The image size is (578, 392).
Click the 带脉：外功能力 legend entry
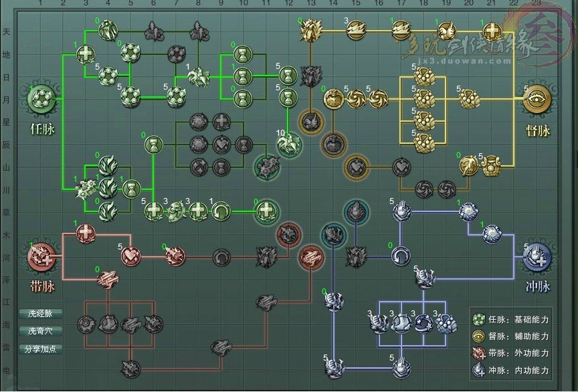point(512,353)
